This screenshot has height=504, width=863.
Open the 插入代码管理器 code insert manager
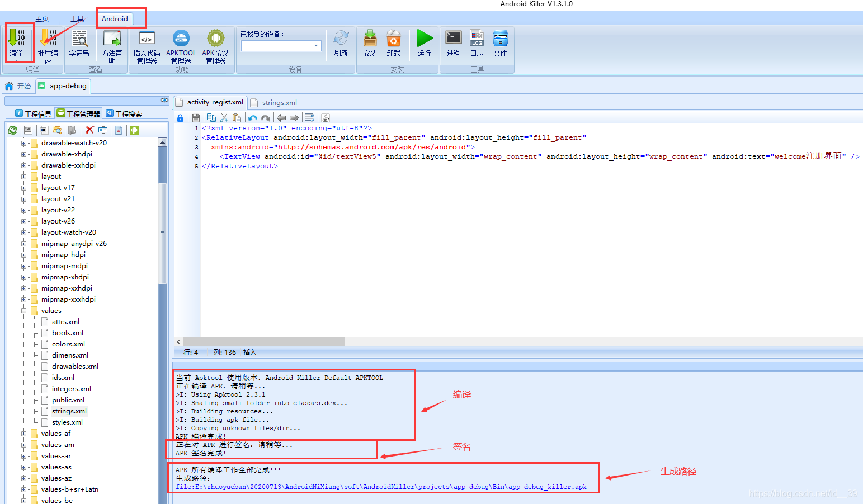pyautogui.click(x=147, y=38)
